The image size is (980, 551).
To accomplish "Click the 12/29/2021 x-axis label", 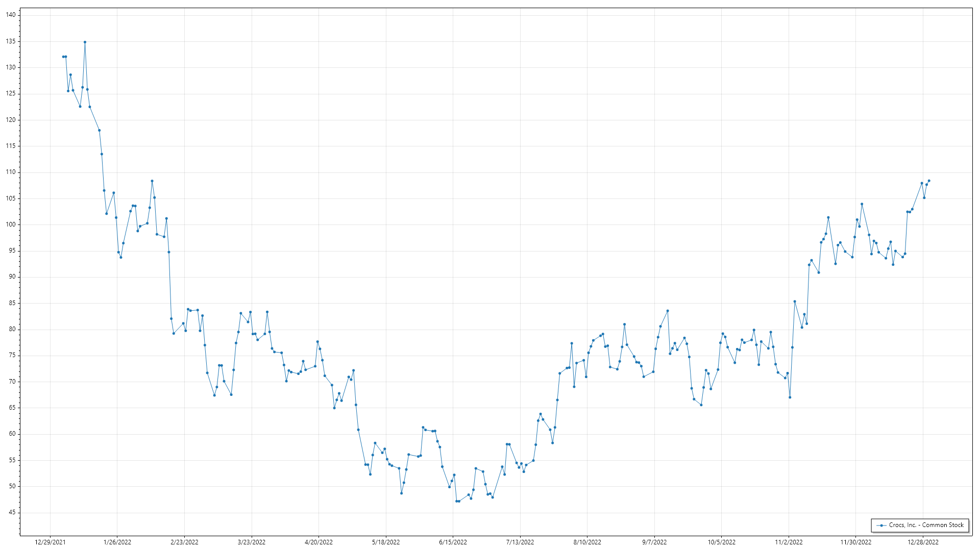I will [x=50, y=542].
